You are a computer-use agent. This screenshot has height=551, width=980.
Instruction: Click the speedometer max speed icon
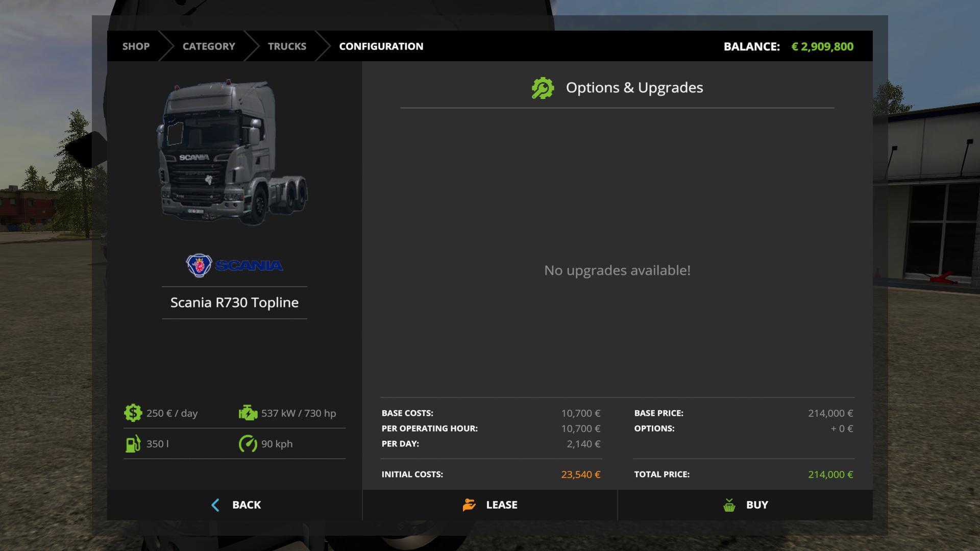point(248,443)
